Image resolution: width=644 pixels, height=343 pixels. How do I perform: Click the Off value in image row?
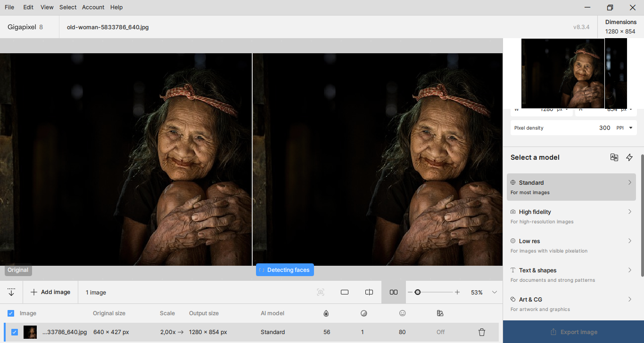pos(440,332)
